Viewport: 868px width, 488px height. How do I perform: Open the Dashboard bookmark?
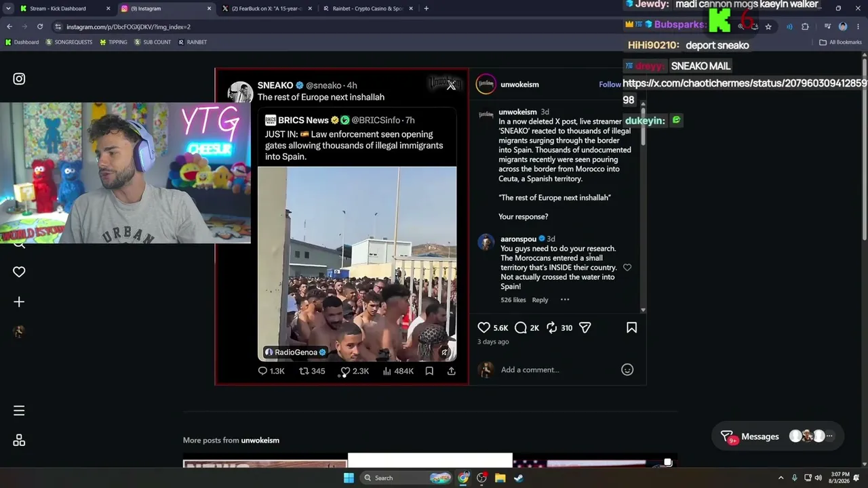click(22, 42)
